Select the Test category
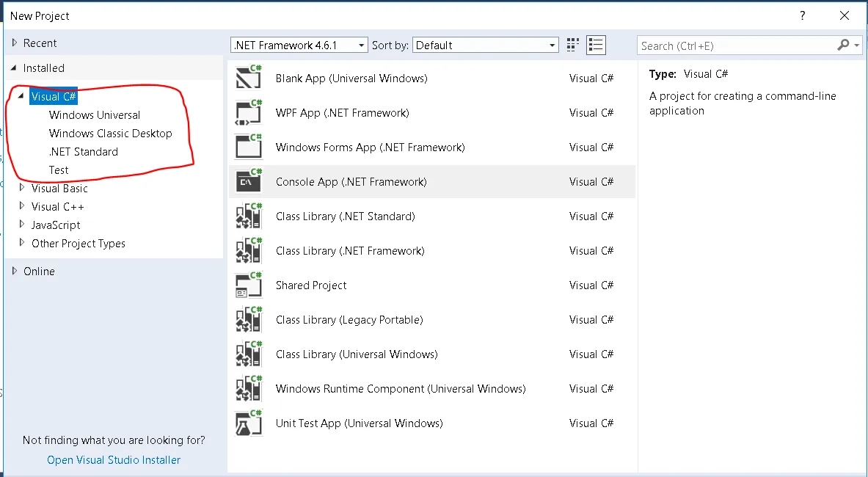Screen dimensions: 868x477 (59, 170)
